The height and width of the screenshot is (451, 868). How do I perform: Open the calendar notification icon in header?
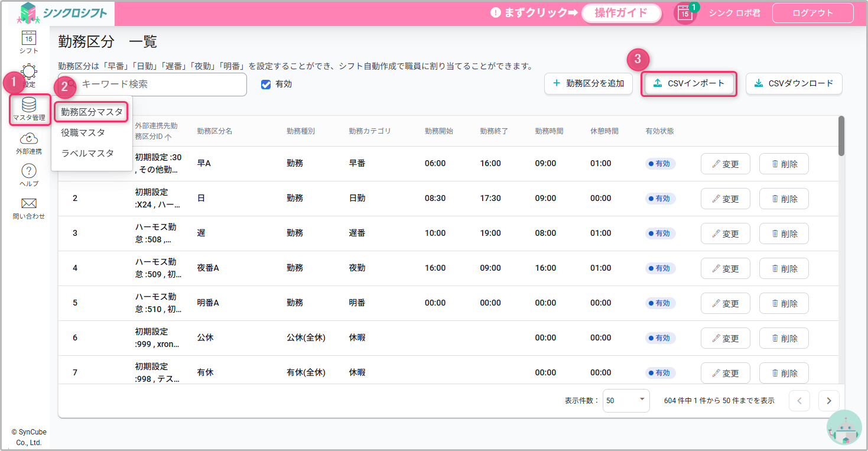click(x=684, y=13)
